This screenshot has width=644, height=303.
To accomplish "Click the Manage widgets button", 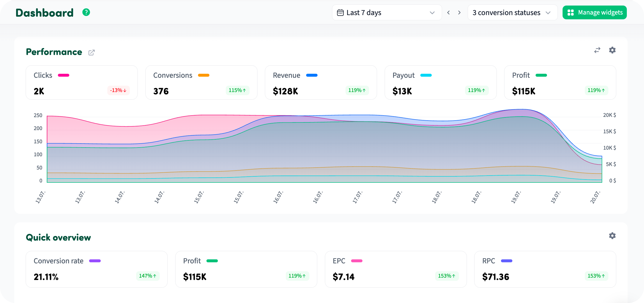I will pos(595,12).
